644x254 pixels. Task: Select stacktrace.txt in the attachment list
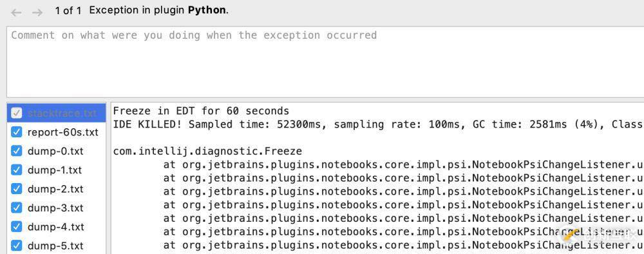click(x=62, y=113)
